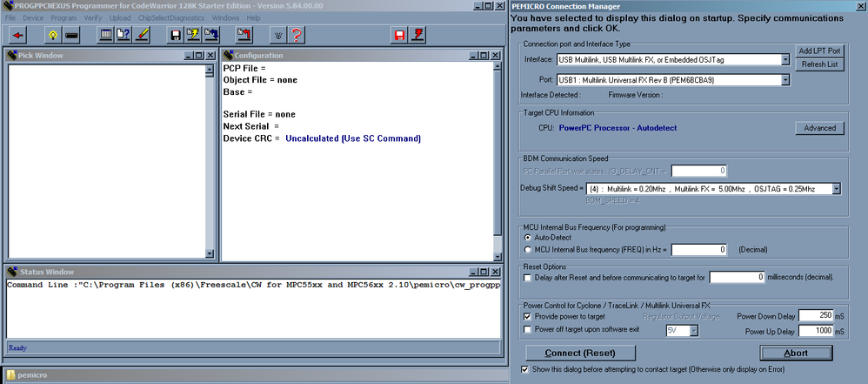Open the Debug Shift Speed dropdown

tap(836, 189)
